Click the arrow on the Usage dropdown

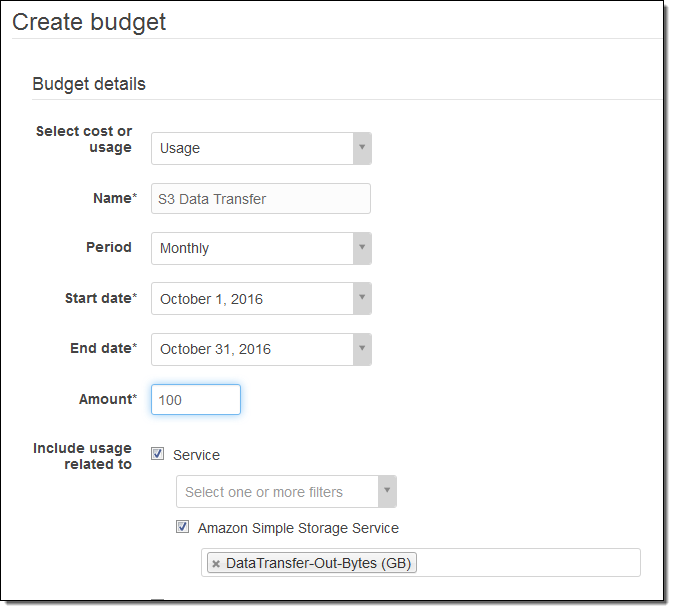pos(362,148)
